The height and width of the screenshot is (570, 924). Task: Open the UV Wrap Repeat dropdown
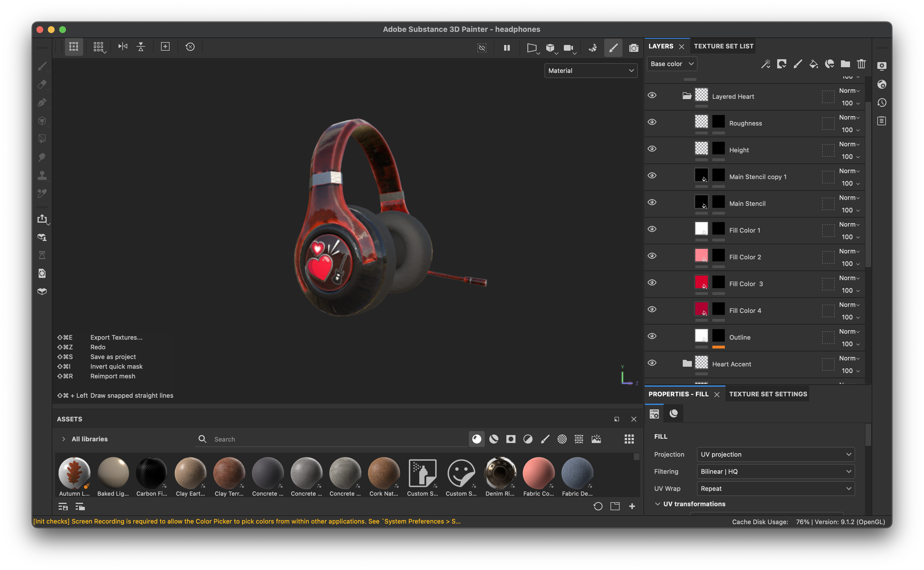775,489
